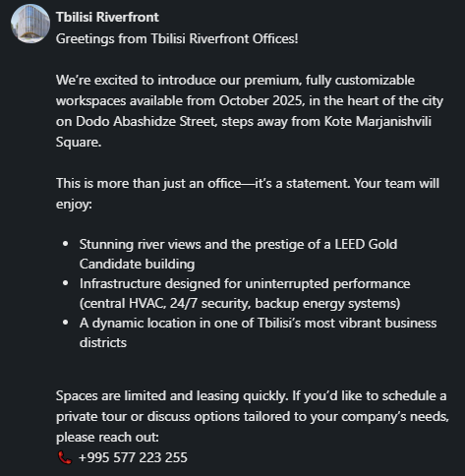Image resolution: width=465 pixels, height=476 pixels.
Task: Select the words "Dodo Abashidze Street"
Action: (x=146, y=121)
